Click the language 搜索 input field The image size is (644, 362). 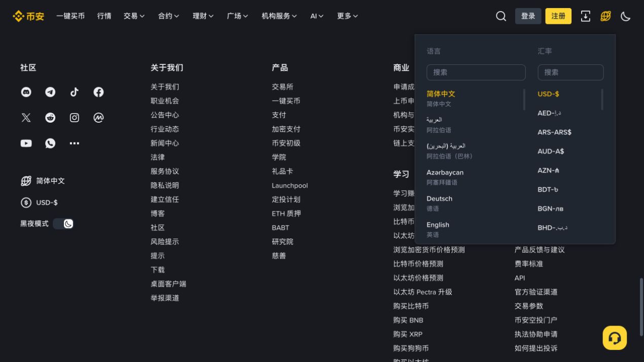[x=476, y=73]
